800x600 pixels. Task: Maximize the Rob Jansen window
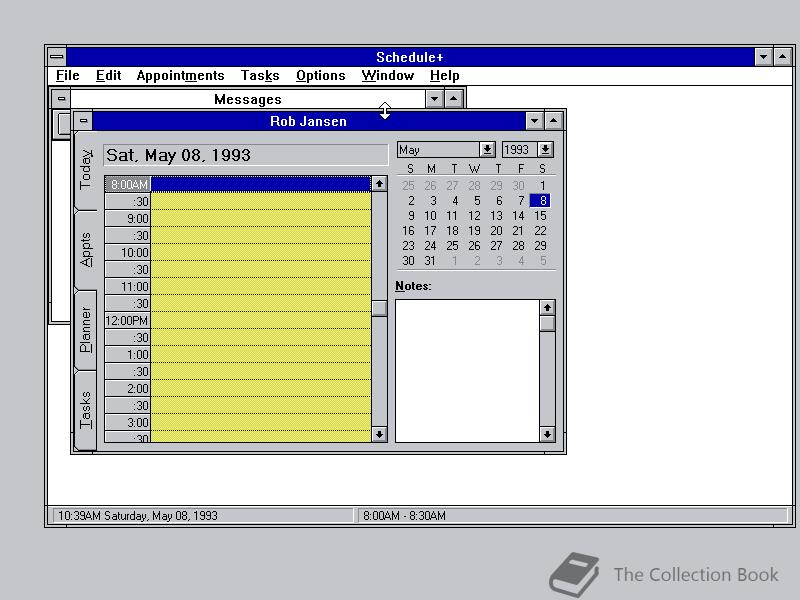[x=554, y=121]
